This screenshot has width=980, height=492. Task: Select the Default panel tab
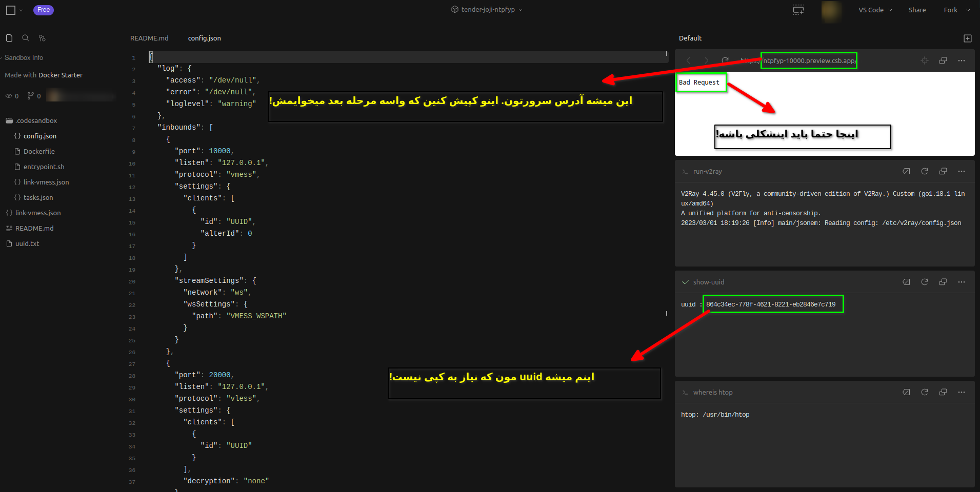(x=690, y=38)
